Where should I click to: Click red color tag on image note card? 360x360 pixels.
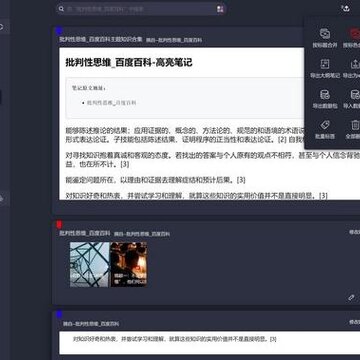(x=59, y=225)
